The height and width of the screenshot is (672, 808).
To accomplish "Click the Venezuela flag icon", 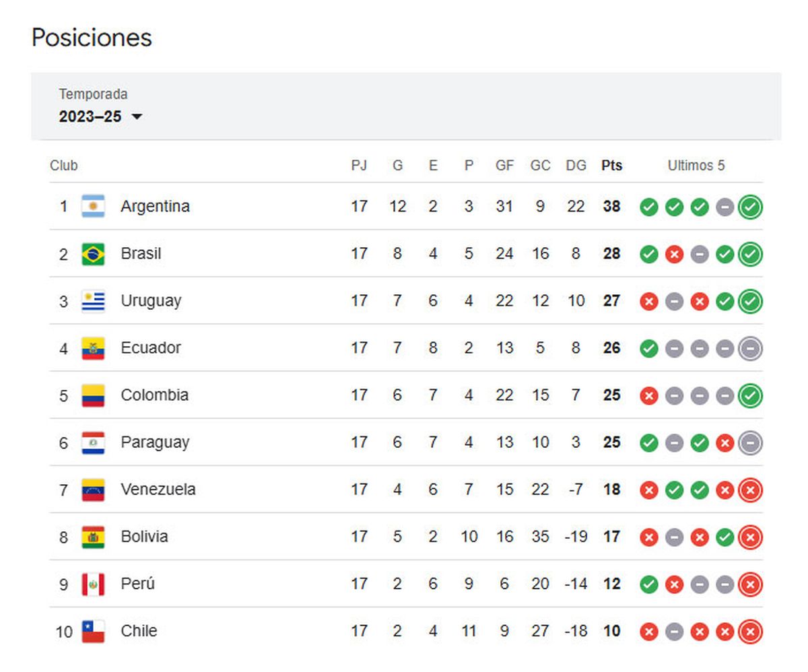I will click(93, 490).
